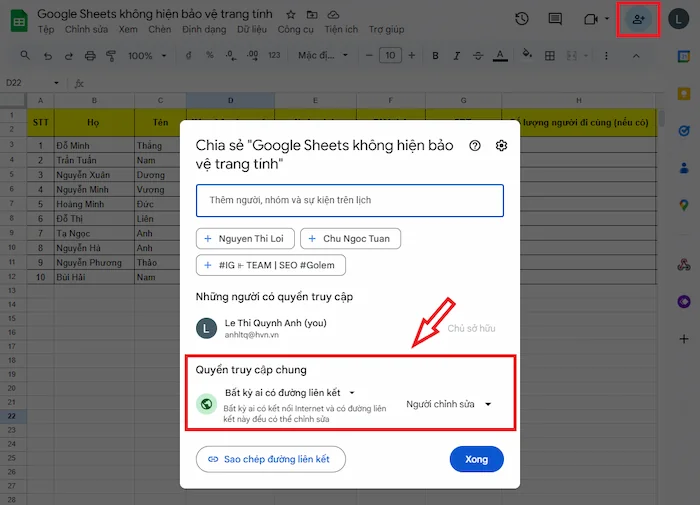Viewport: 700px width, 505px height.
Task: Expand the 'Người chỉnh sửa' role dropdown
Action: (x=449, y=404)
